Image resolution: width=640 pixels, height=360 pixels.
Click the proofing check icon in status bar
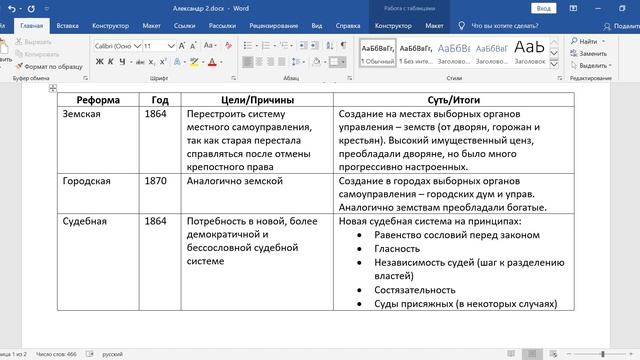coord(90,354)
